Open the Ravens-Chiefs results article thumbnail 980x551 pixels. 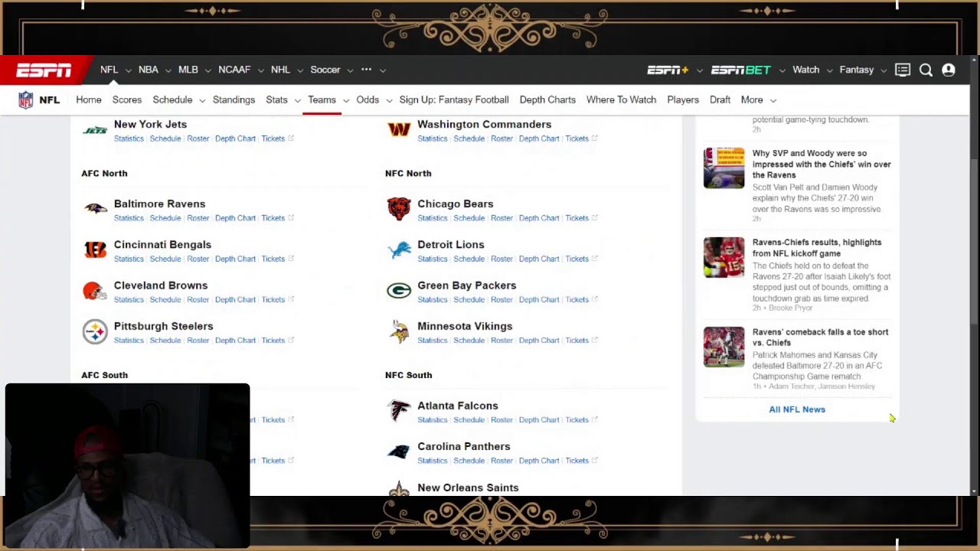[x=724, y=258]
